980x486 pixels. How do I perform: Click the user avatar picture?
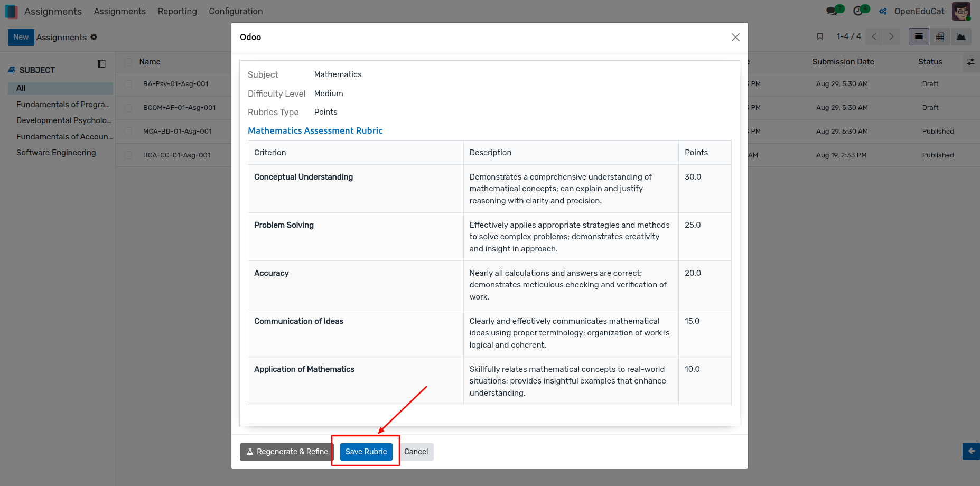pyautogui.click(x=961, y=11)
